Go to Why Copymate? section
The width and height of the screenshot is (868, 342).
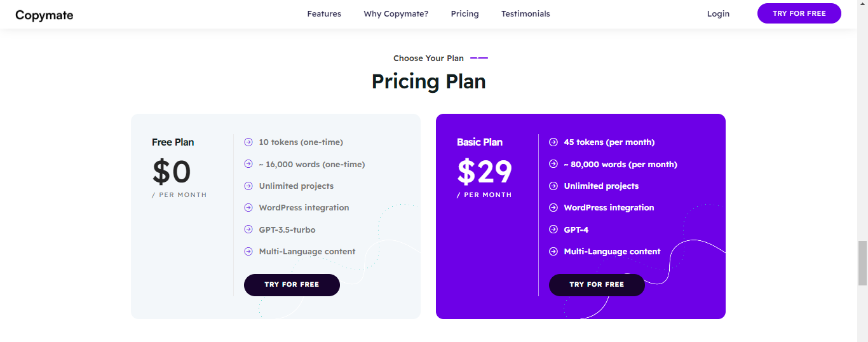click(x=396, y=13)
